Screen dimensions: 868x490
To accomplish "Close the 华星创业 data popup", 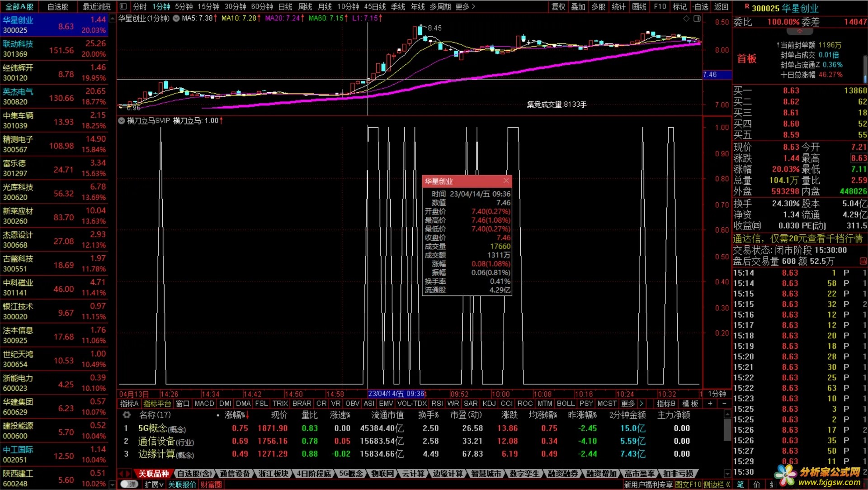I will (x=506, y=181).
